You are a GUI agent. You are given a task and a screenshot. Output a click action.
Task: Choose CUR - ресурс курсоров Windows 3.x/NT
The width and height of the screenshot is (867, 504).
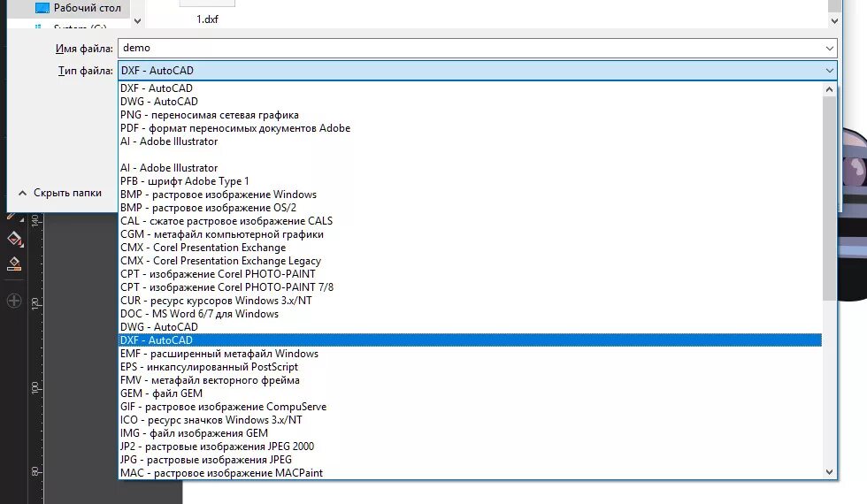tap(470, 301)
